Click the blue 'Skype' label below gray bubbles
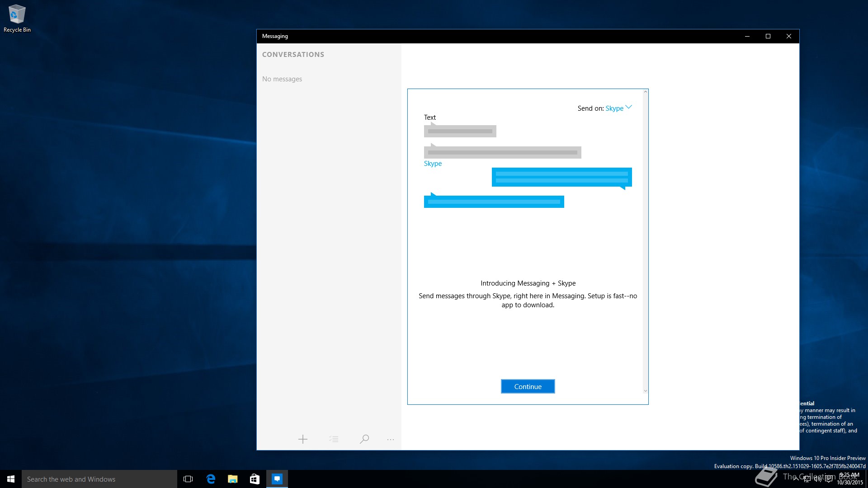868x488 pixels. [433, 164]
